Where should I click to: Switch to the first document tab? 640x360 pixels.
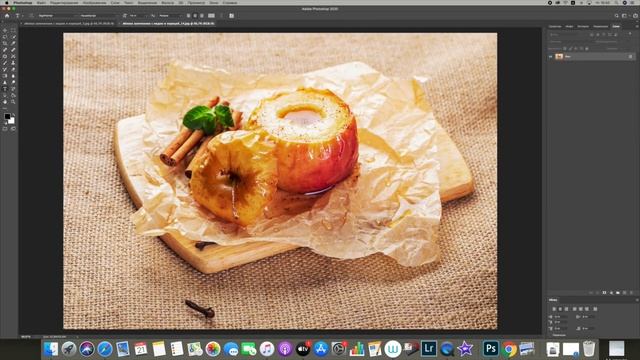coord(69,24)
